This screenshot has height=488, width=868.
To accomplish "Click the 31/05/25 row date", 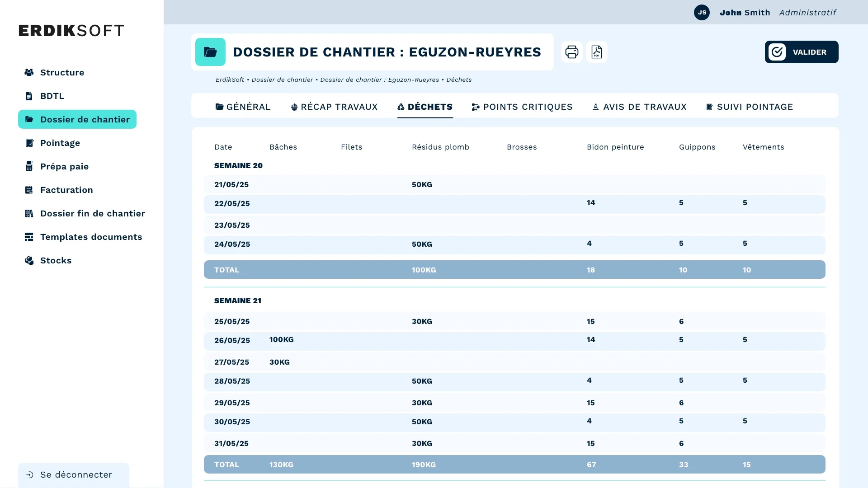I will point(231,443).
